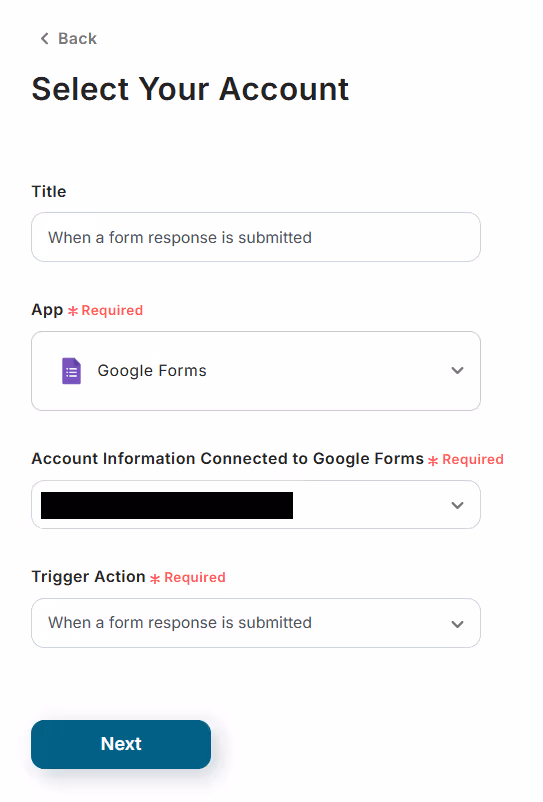543x802 pixels.
Task: Click the Back chevron arrow icon
Action: 44,38
